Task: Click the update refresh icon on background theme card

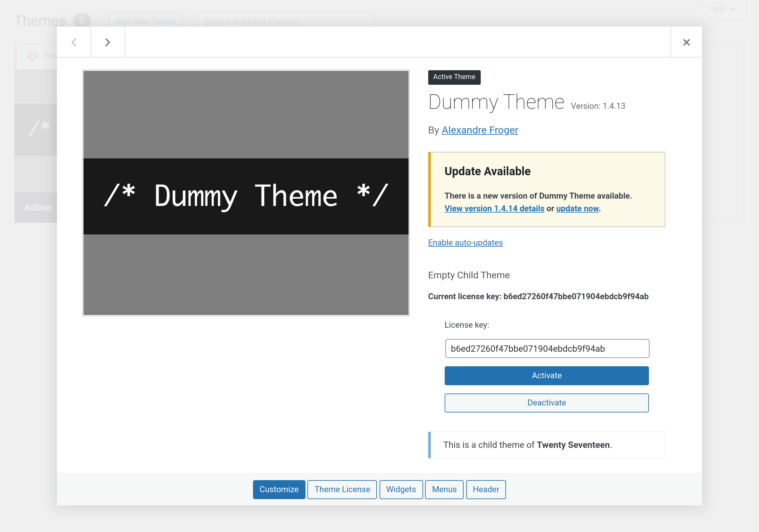Action: pos(32,56)
